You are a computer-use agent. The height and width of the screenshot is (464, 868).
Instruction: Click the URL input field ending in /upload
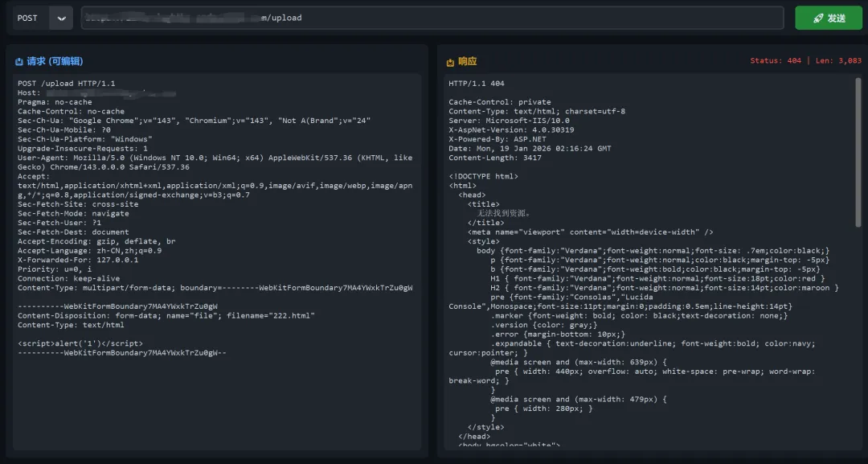click(x=432, y=18)
